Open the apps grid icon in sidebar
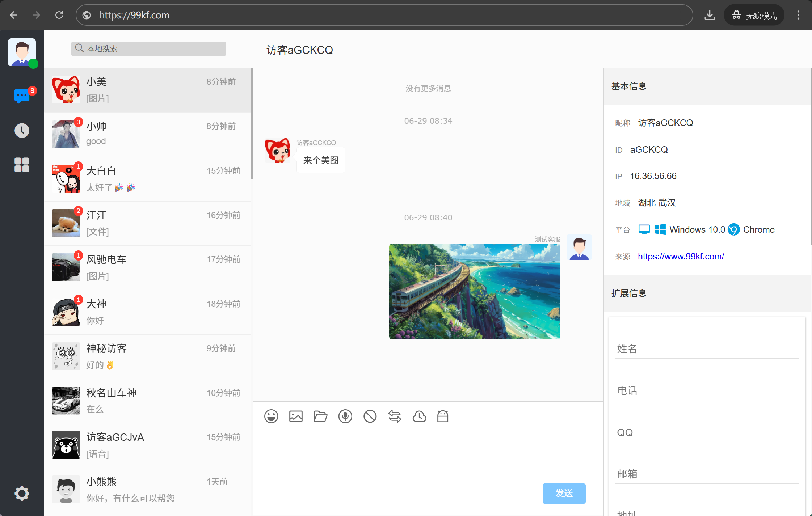The width and height of the screenshot is (812, 516). pyautogui.click(x=22, y=165)
